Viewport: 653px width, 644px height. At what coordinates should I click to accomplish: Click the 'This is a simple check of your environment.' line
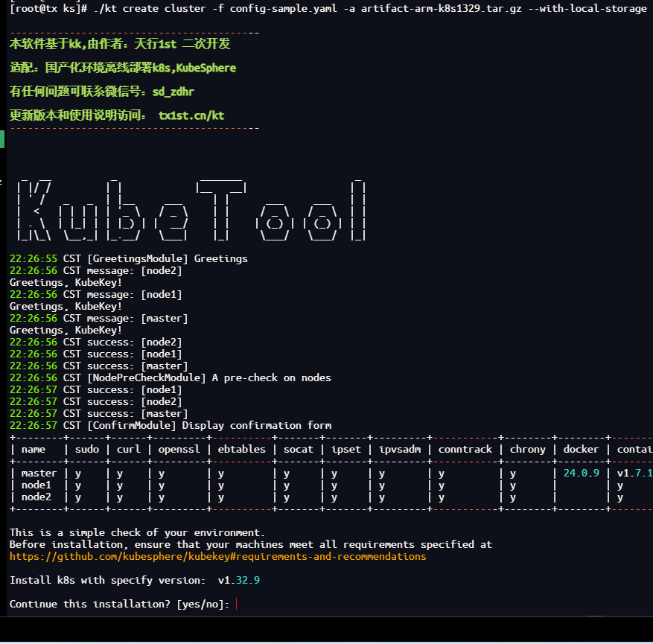[x=138, y=532]
